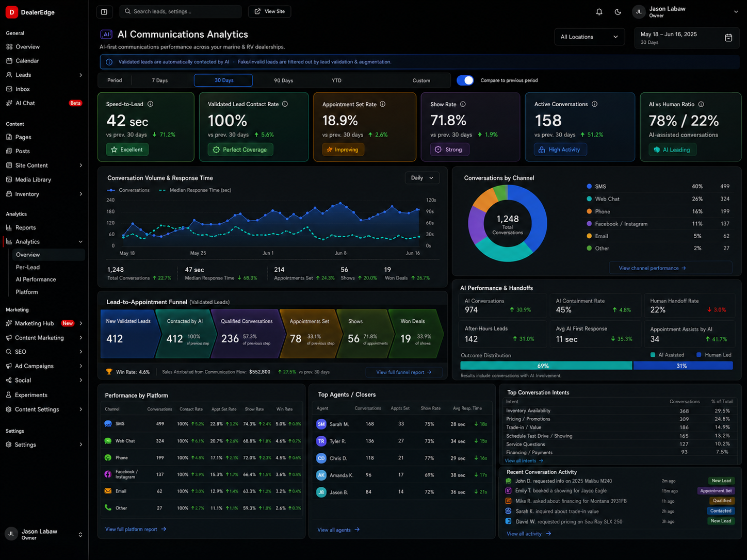Click Chris D. agent avatar
Image resolution: width=747 pixels, height=560 pixels.
coord(321,458)
